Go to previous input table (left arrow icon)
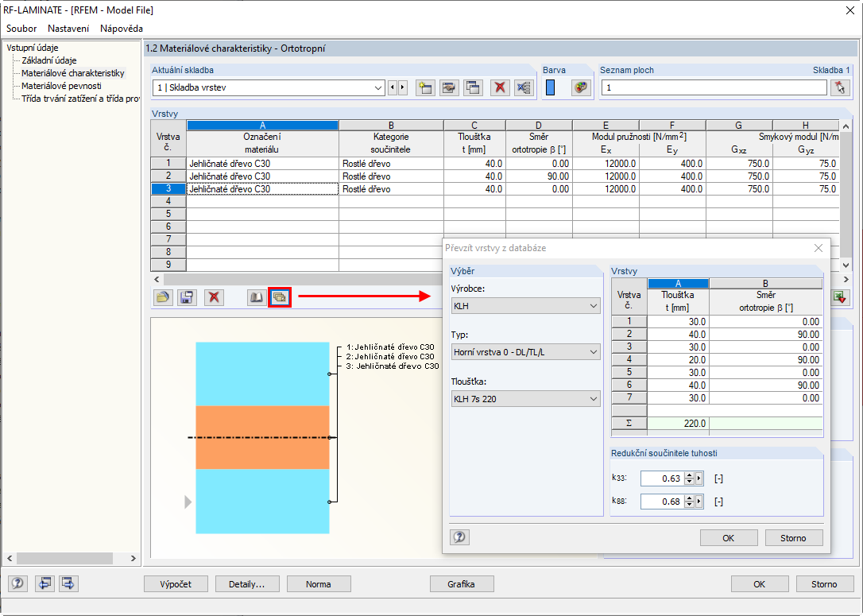This screenshot has width=863, height=616. point(45,583)
